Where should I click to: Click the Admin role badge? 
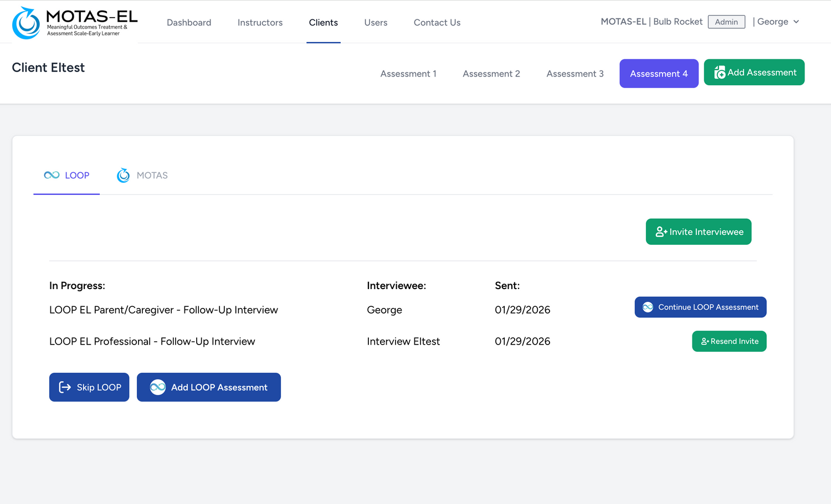(726, 22)
